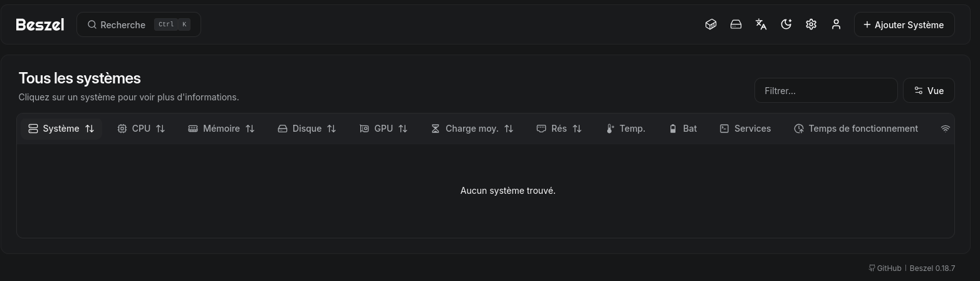
Task: Click the Beszel 0.18.7 version link
Action: pyautogui.click(x=932, y=268)
